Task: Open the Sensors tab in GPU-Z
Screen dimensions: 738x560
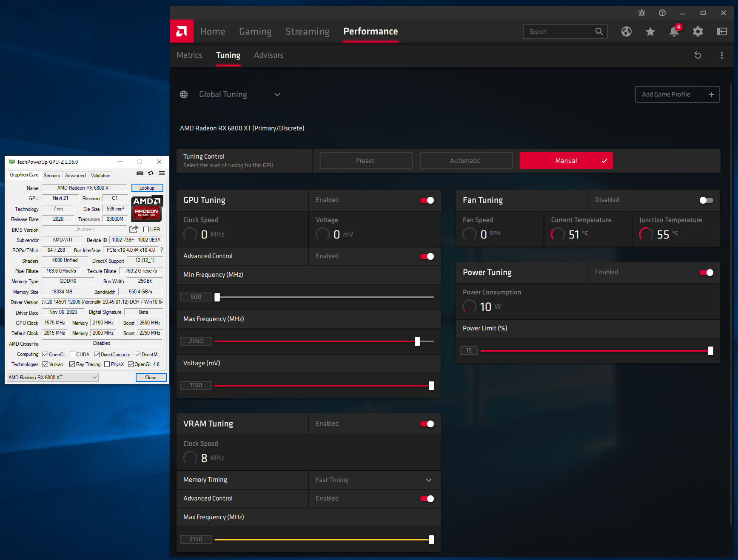Action: click(x=52, y=176)
